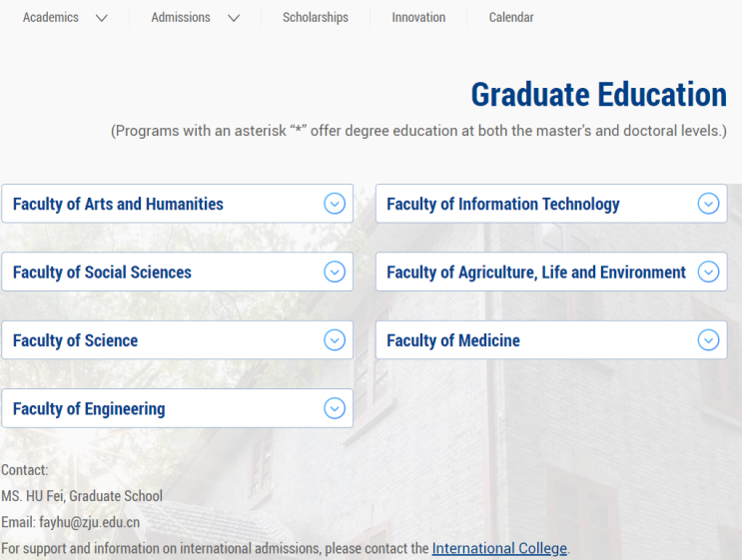Open the Innovation nav item
Image resolution: width=742 pixels, height=560 pixels.
(x=418, y=18)
